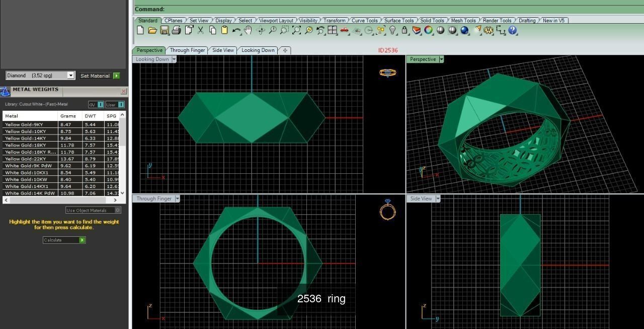Open Help with the question mark icon
The image size is (644, 329).
[513, 30]
